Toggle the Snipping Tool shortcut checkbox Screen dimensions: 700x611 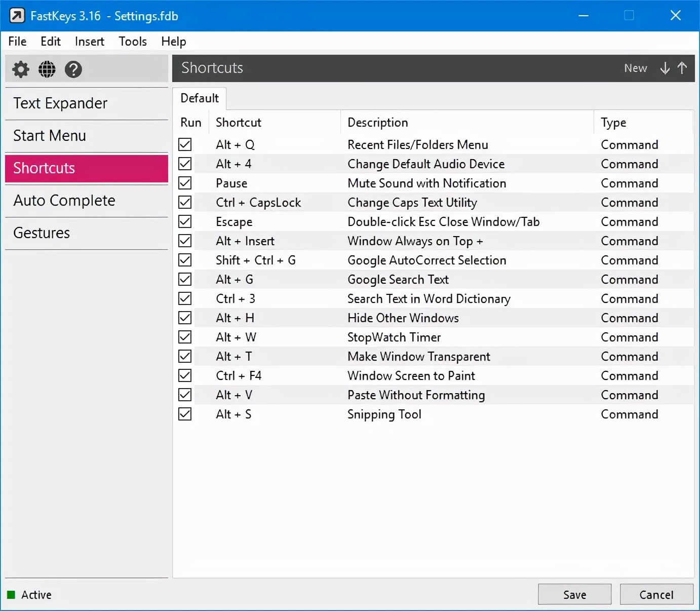(185, 414)
